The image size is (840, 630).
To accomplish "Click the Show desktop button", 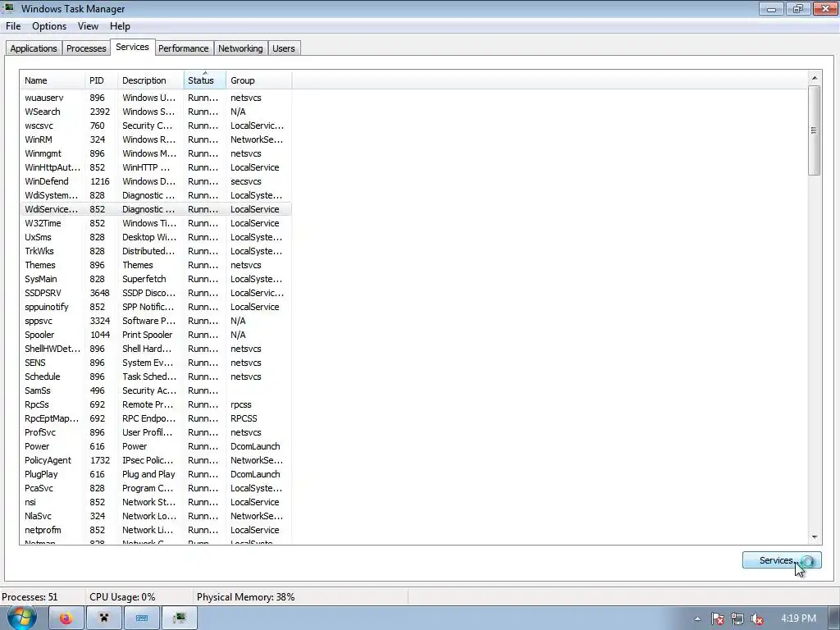I will [835, 619].
